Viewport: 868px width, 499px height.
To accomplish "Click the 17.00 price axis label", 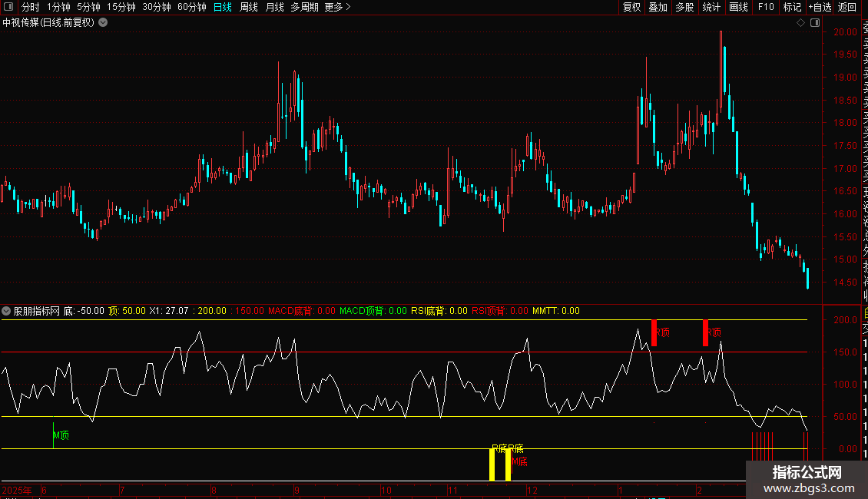I will click(845, 169).
